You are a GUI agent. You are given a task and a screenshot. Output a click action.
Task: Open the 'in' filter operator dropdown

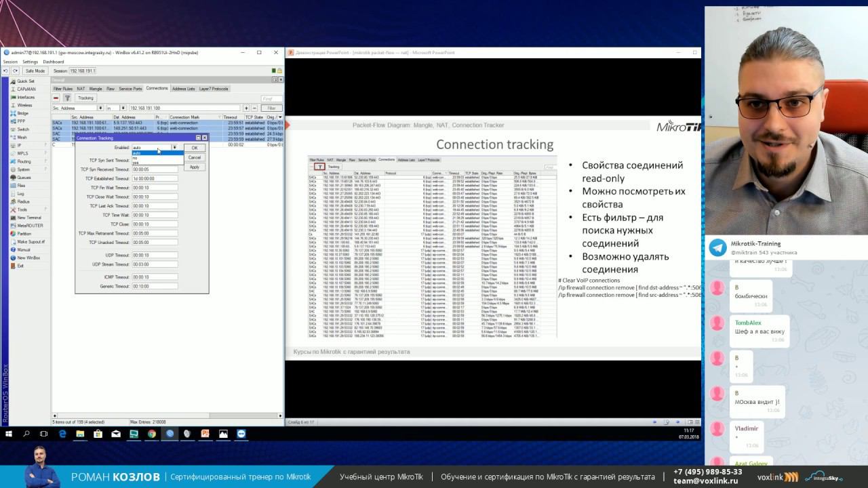pyautogui.click(x=124, y=108)
